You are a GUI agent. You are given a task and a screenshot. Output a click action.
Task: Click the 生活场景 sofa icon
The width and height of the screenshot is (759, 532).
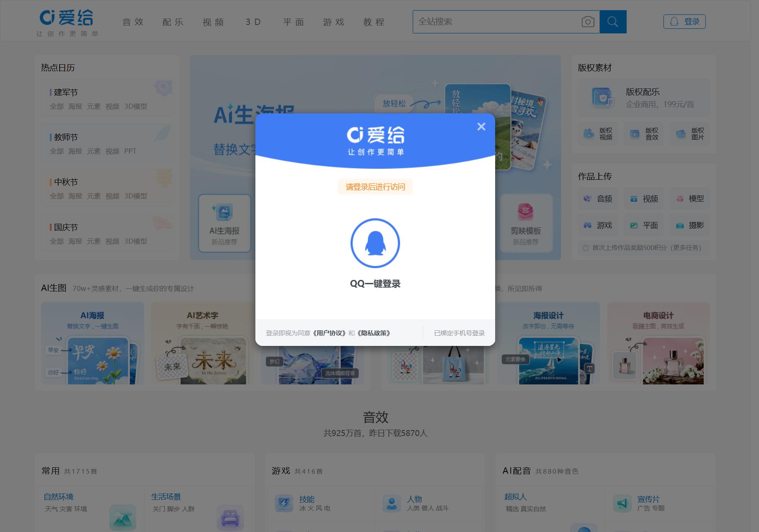click(230, 518)
